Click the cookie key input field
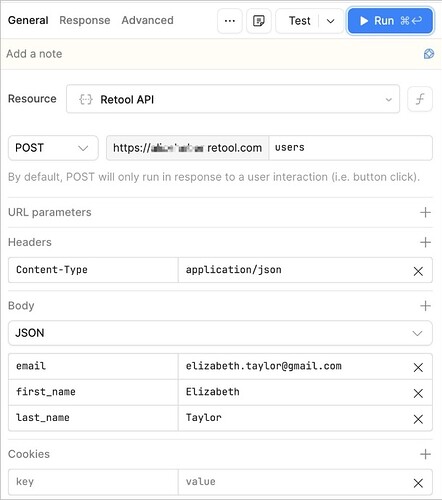 pos(93,482)
